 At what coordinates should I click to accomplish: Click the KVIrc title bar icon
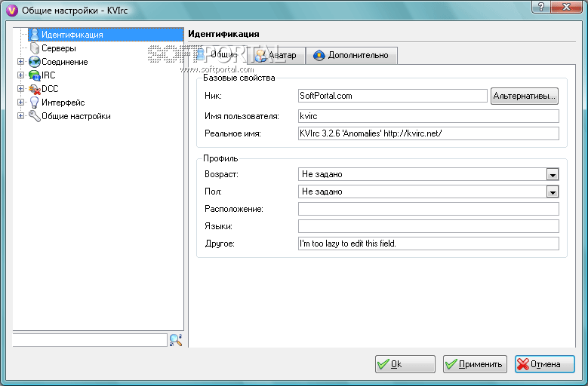(x=12, y=10)
